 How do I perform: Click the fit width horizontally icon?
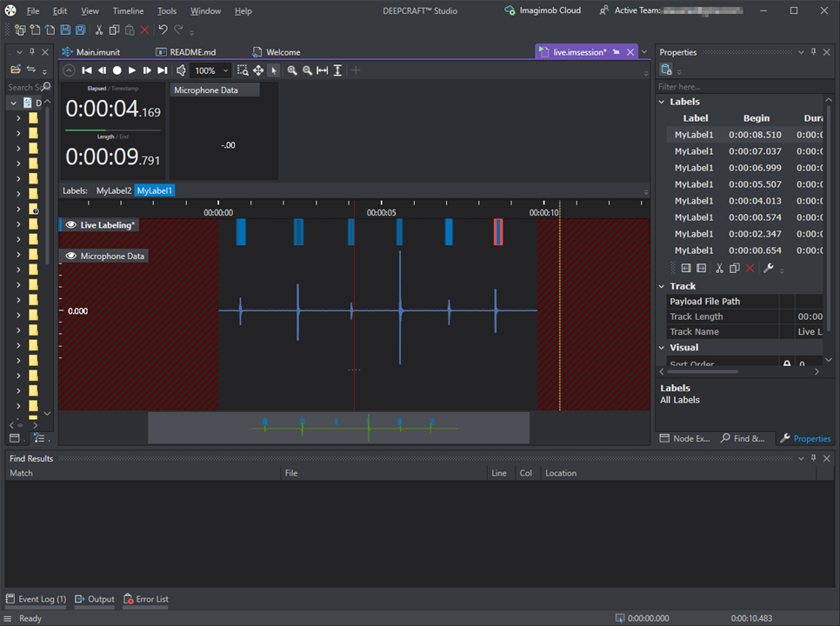tap(322, 70)
